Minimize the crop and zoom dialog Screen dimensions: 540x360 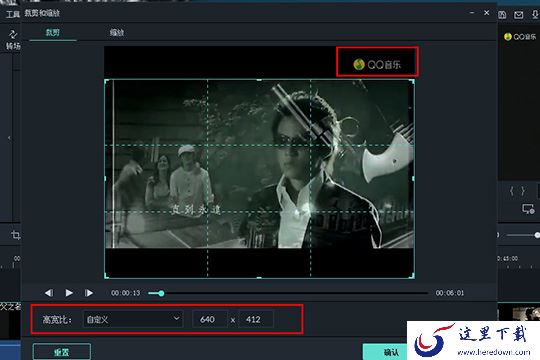click(472, 13)
